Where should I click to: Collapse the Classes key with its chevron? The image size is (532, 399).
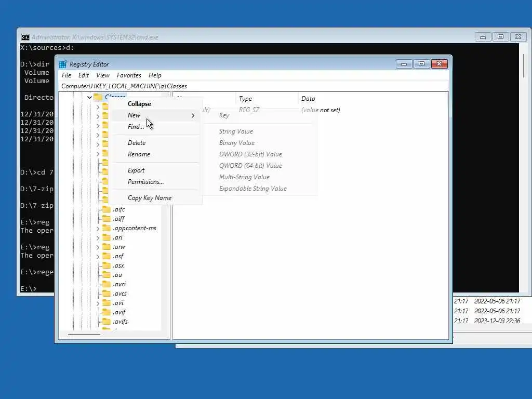tap(89, 97)
